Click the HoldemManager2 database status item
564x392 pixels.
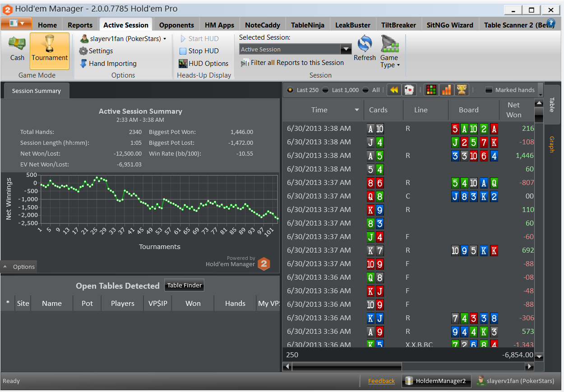[436, 381]
